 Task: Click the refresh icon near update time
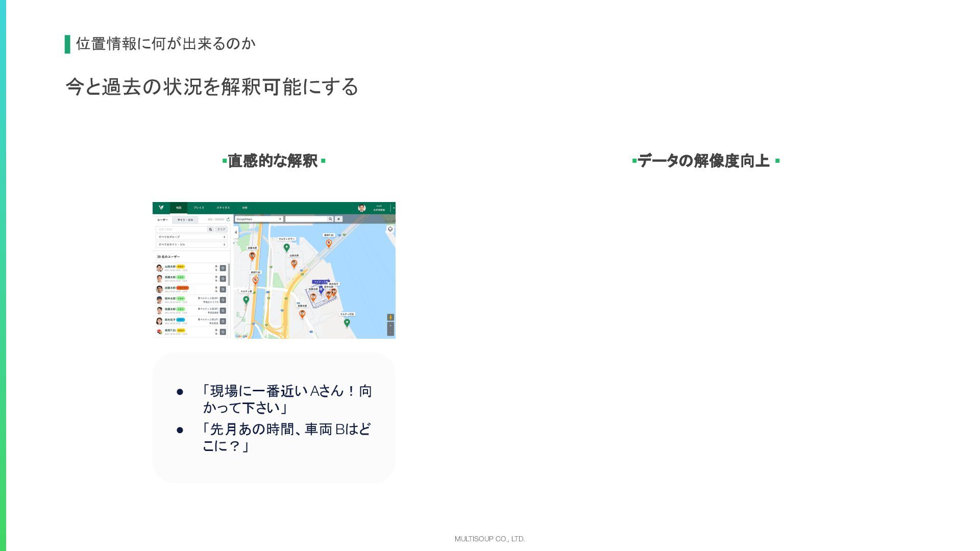tap(228, 219)
